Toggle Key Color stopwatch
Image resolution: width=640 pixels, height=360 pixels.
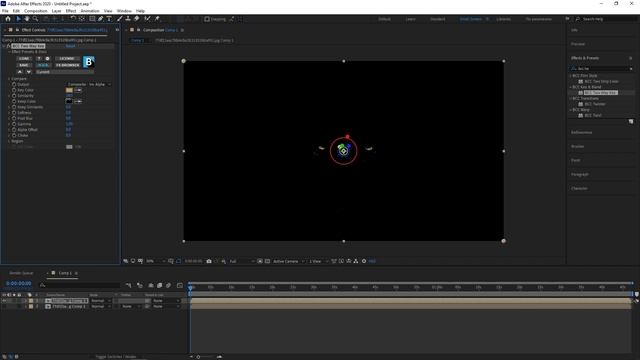(14, 90)
